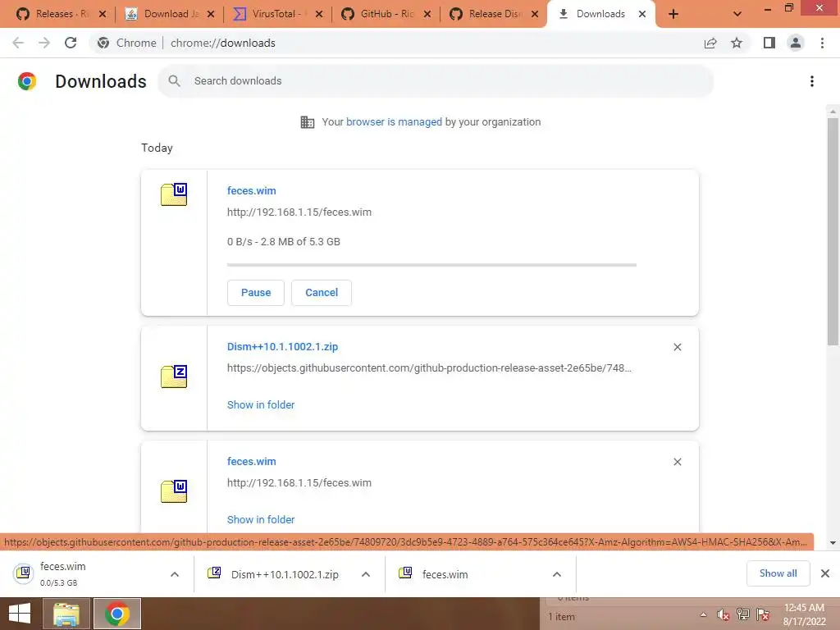
Task: Click the browser back arrow
Action: click(x=18, y=43)
